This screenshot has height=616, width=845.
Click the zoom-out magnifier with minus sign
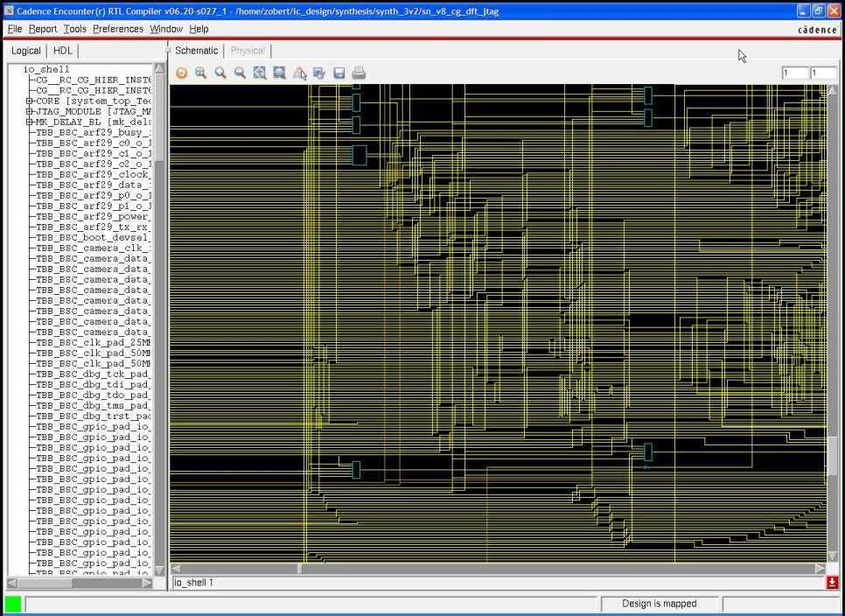pyautogui.click(x=240, y=73)
